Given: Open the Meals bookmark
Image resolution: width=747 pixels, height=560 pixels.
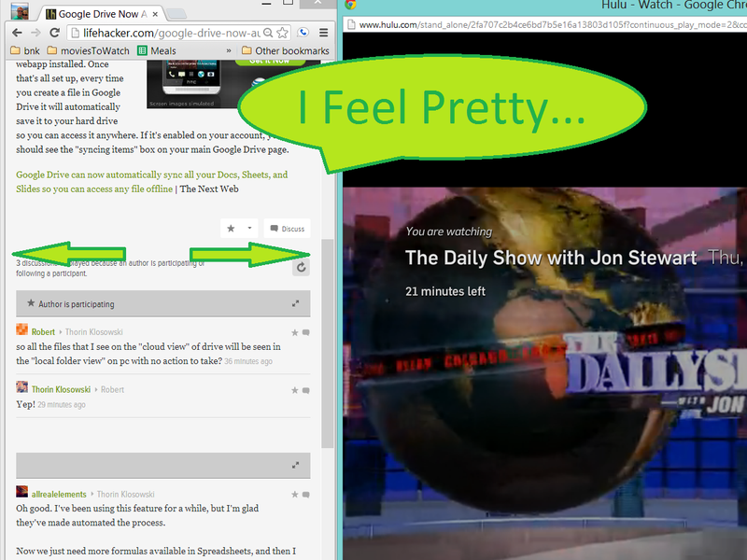Looking at the screenshot, I should 157,51.
